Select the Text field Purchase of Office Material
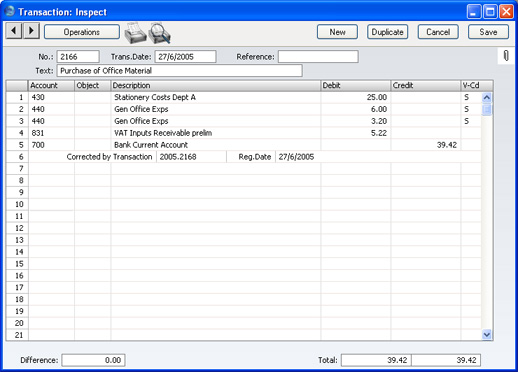 [x=180, y=71]
